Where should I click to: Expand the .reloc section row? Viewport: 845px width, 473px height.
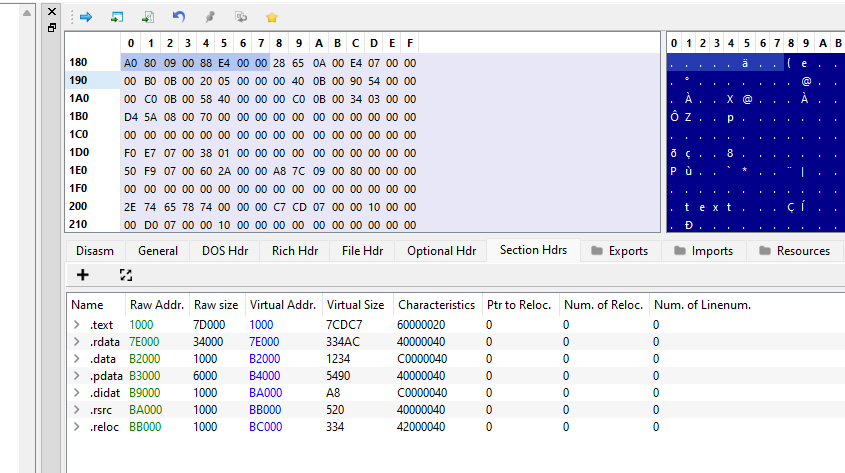77,427
